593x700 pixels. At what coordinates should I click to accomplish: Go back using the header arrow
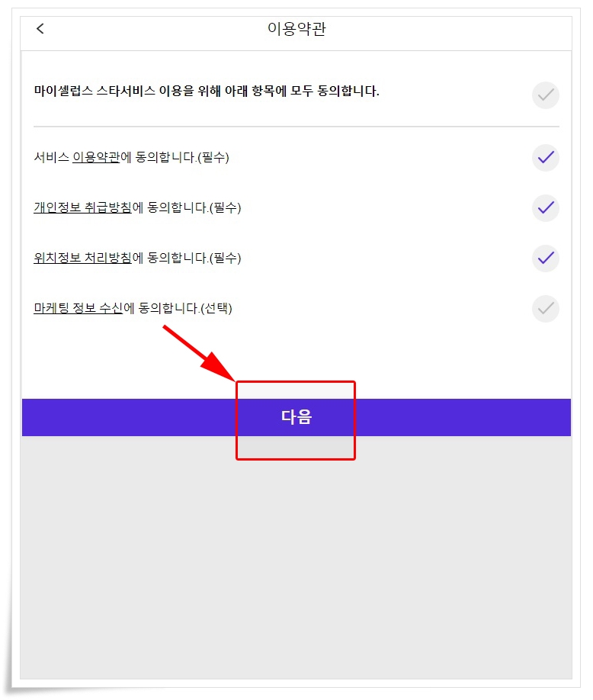40,28
